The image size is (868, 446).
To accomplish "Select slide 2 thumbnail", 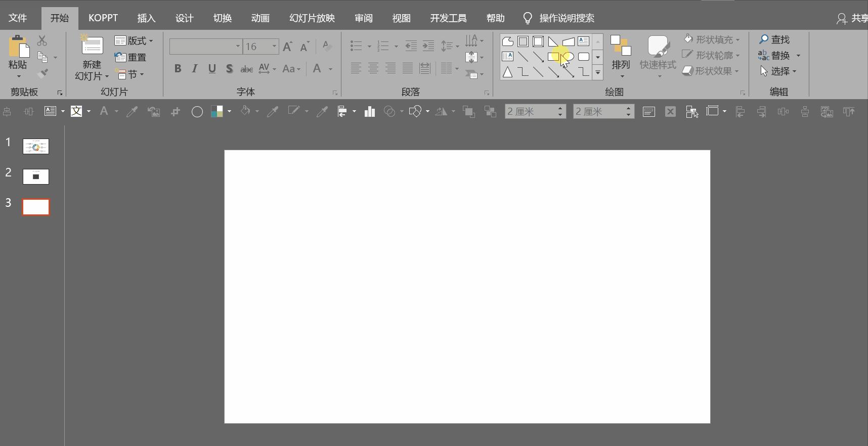I will pyautogui.click(x=36, y=176).
